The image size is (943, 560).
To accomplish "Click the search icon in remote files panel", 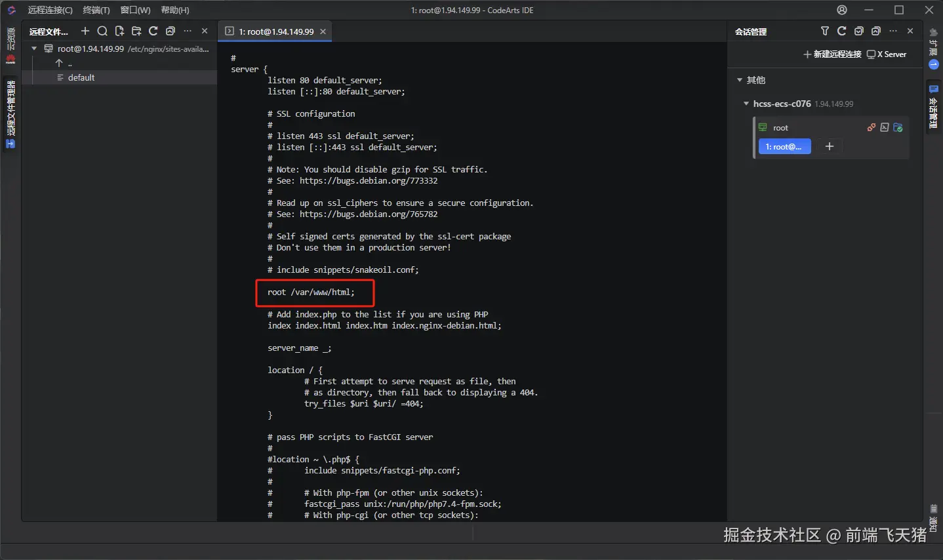I will click(x=102, y=31).
